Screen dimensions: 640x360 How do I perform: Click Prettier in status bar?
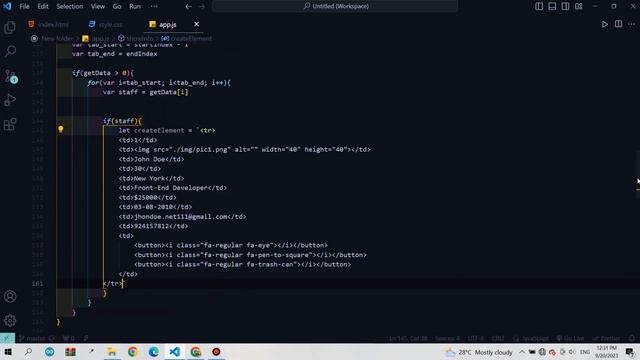607,338
